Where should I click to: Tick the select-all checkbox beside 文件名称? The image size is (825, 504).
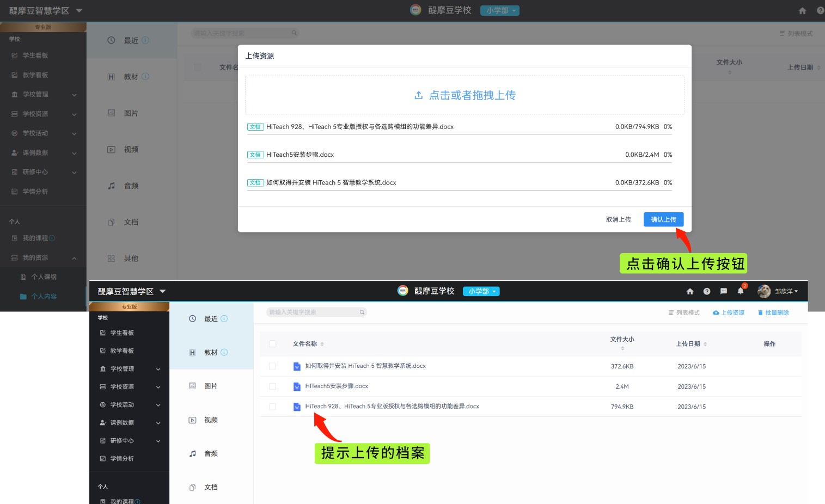273,344
